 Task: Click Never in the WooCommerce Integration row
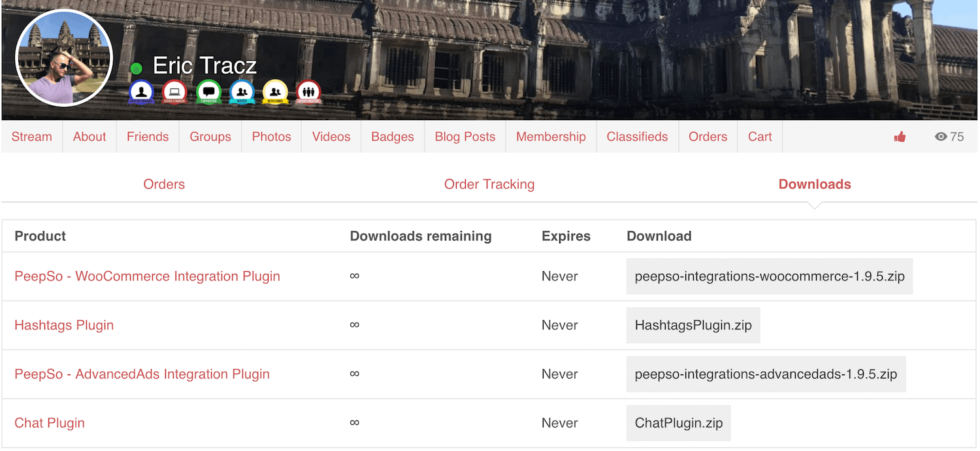[560, 276]
